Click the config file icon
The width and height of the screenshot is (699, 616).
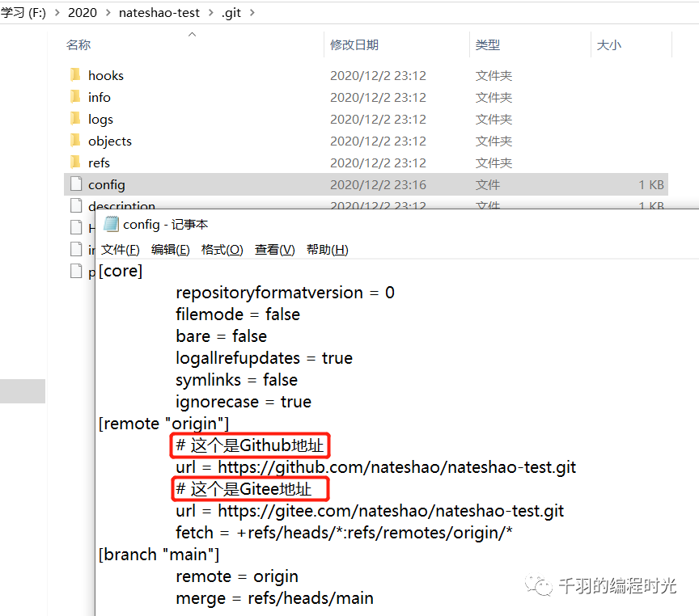click(x=76, y=184)
